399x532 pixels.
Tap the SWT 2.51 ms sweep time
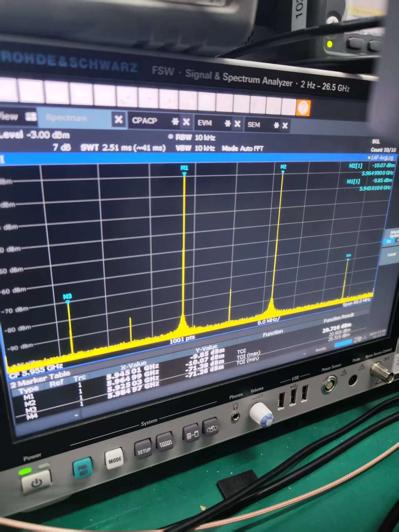click(x=123, y=148)
